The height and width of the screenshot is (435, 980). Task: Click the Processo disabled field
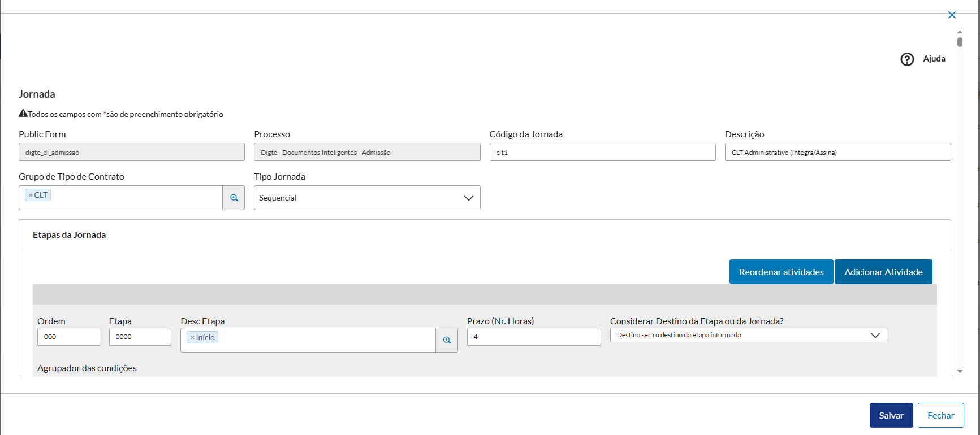(x=367, y=152)
